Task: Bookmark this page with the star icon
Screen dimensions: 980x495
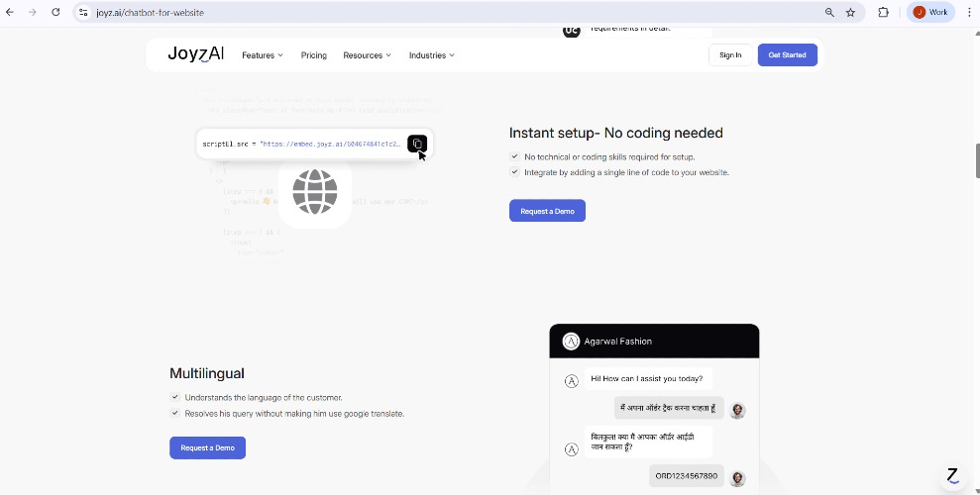Action: 850,12
